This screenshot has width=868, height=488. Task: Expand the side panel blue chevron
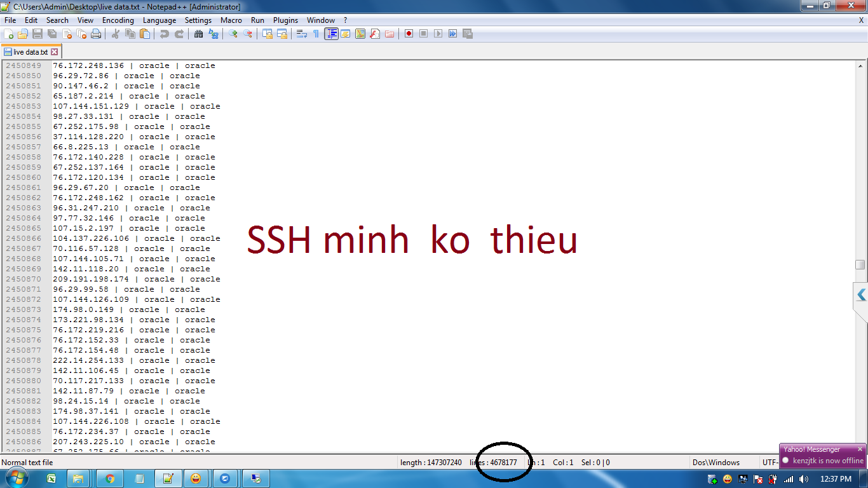pyautogui.click(x=861, y=295)
